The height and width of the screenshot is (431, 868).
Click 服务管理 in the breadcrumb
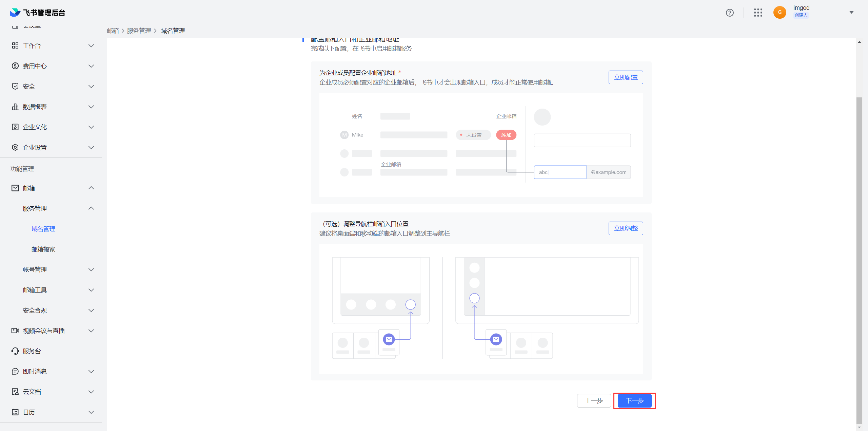click(139, 31)
